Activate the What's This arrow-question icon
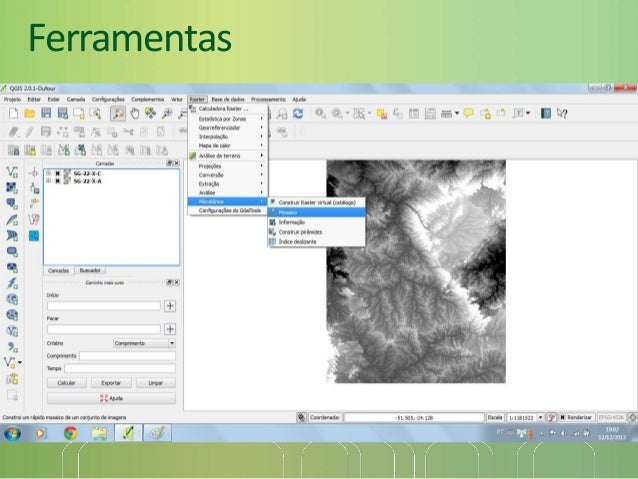The image size is (638, 479). tap(562, 114)
